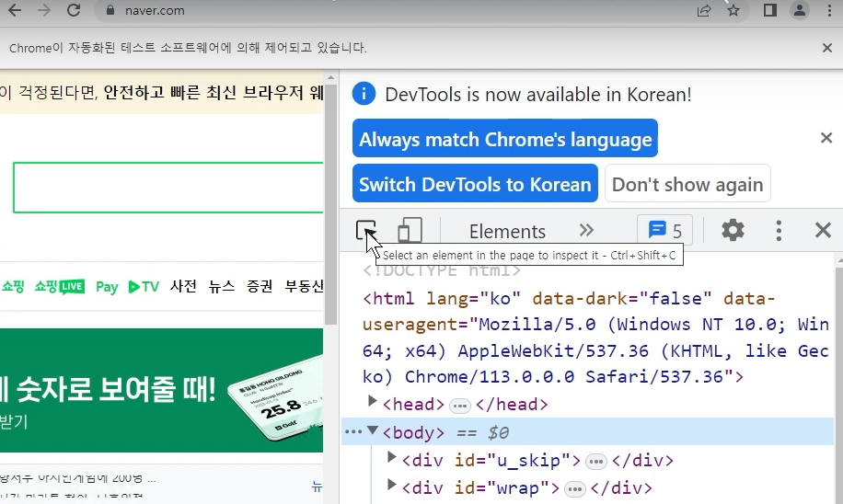The image size is (843, 504).
Task: Click the wrap div ellipsis badge
Action: 574,489
